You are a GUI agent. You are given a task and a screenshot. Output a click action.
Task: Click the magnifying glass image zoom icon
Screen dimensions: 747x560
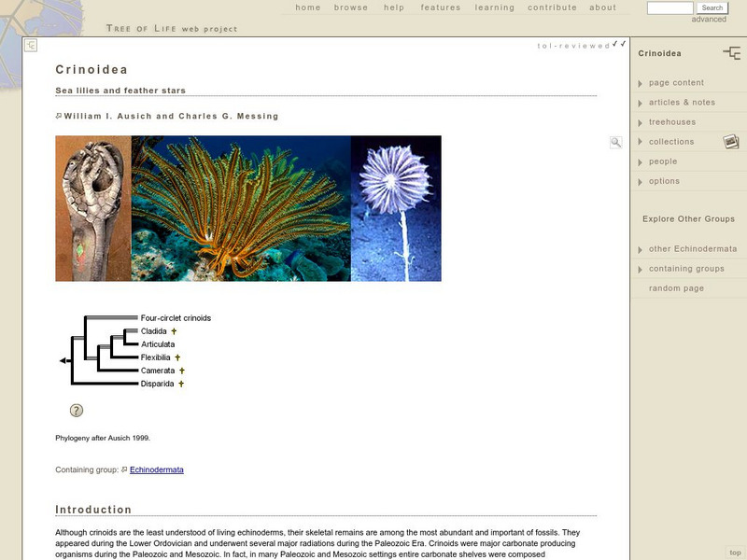tap(616, 143)
